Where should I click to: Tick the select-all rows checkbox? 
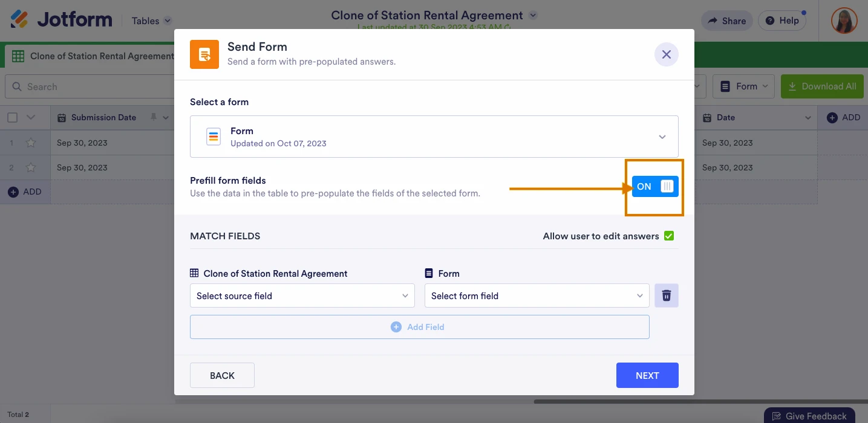13,118
